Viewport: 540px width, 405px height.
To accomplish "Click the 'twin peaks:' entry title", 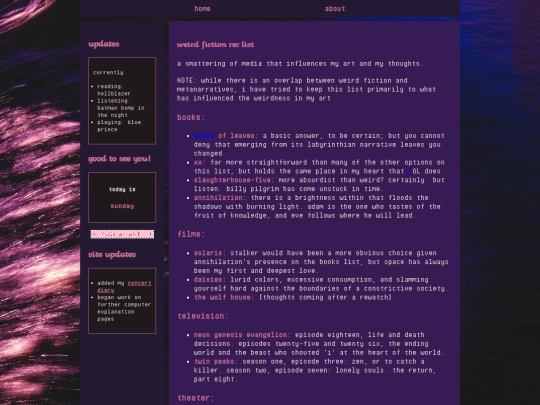I will point(216,362).
